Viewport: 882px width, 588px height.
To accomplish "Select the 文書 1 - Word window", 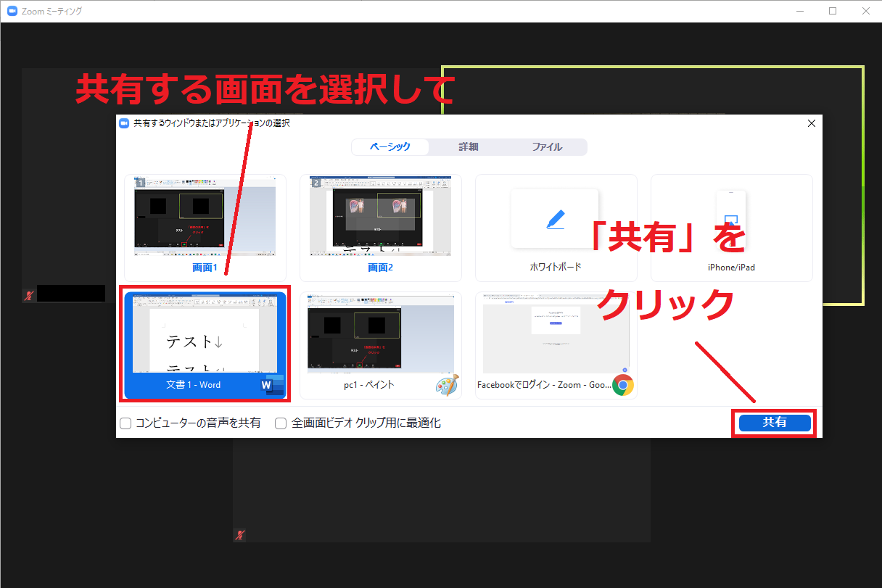I will 205,344.
